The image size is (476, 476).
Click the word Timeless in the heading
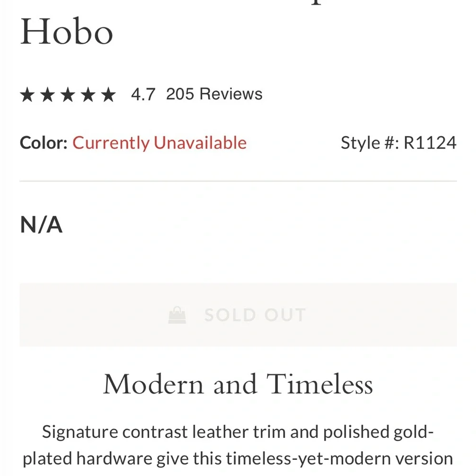click(x=319, y=384)
